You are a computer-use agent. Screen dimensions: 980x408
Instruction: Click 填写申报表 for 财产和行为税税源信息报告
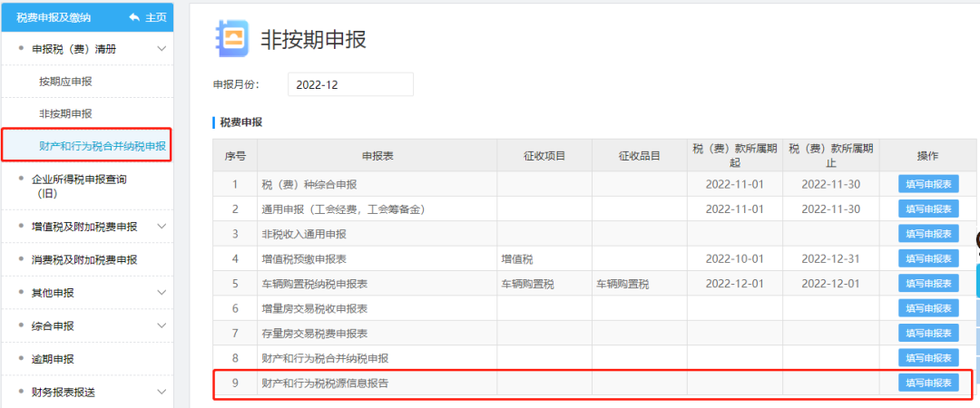(x=928, y=383)
